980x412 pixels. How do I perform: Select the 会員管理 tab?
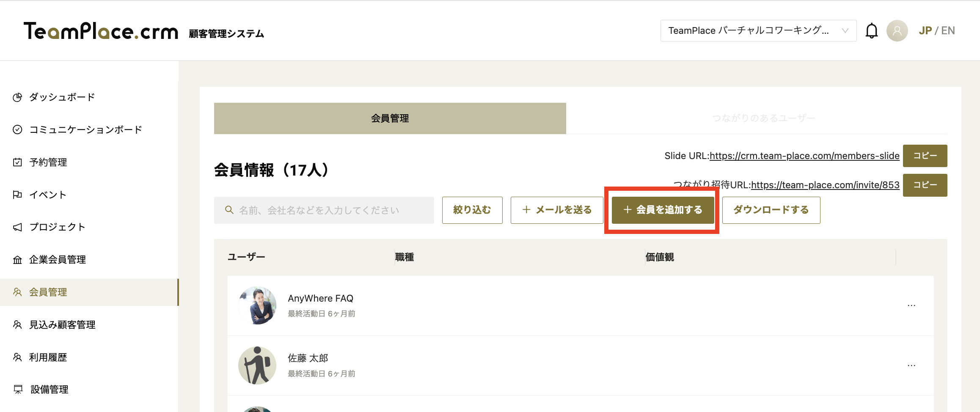[x=390, y=118]
